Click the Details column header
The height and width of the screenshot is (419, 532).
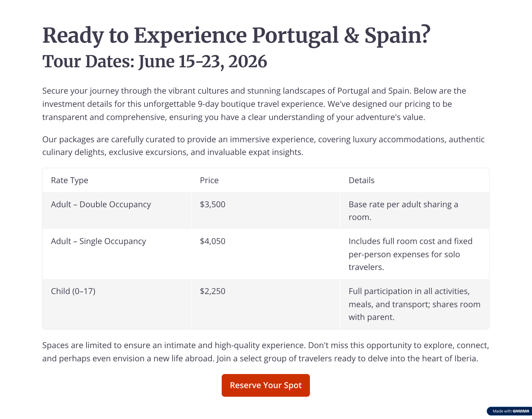(361, 180)
